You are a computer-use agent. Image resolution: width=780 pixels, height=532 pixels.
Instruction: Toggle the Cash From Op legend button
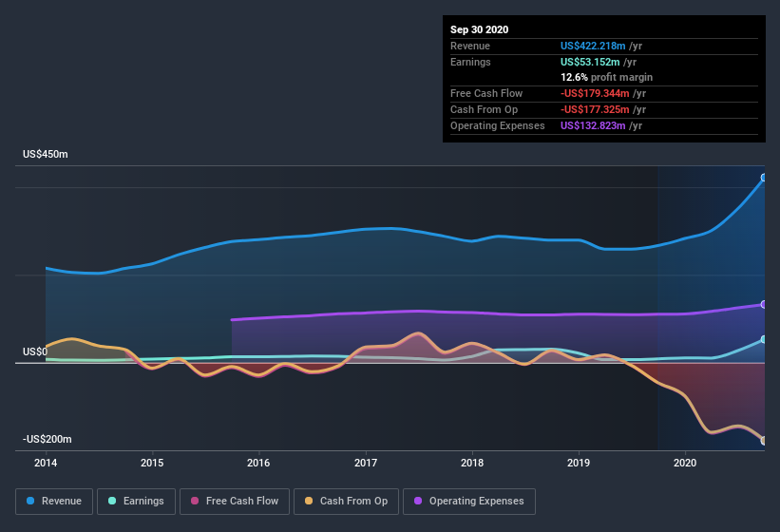tap(346, 501)
